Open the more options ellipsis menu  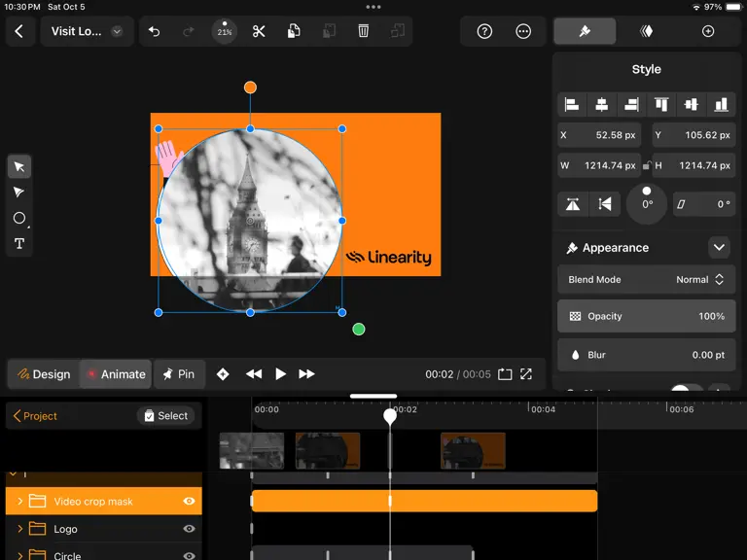(x=523, y=31)
